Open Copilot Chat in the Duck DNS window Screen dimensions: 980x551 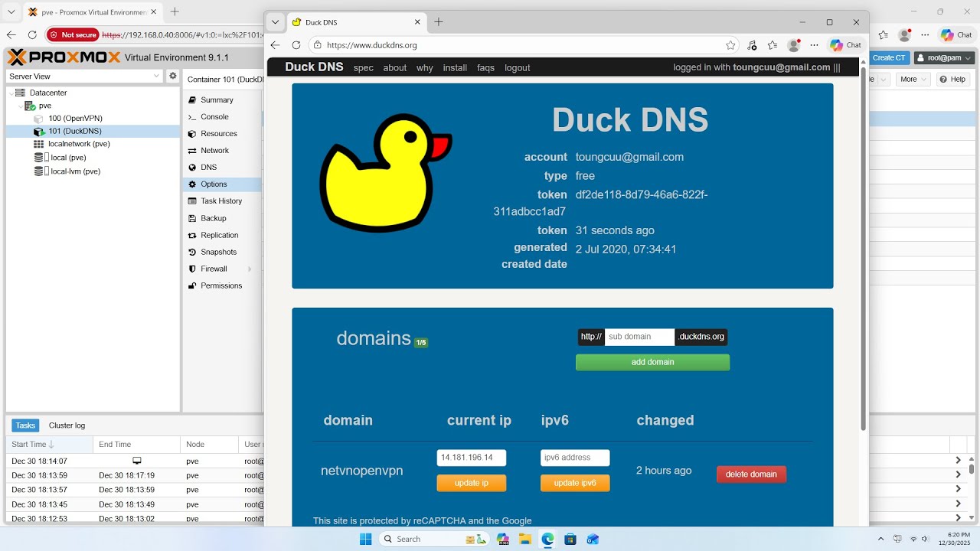tap(846, 45)
